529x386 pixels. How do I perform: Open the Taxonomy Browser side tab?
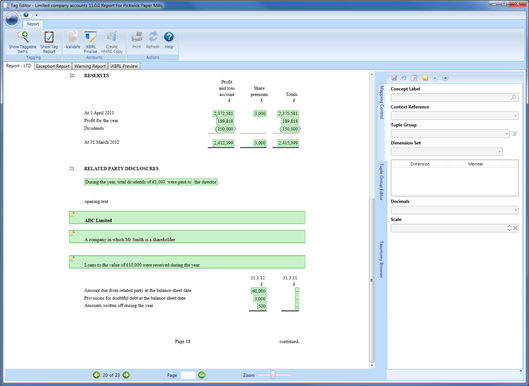[382, 259]
